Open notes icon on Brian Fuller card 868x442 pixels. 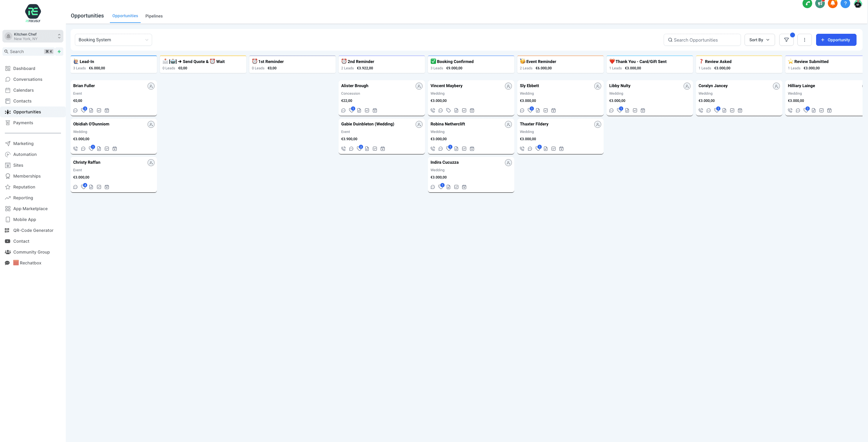[x=91, y=110]
